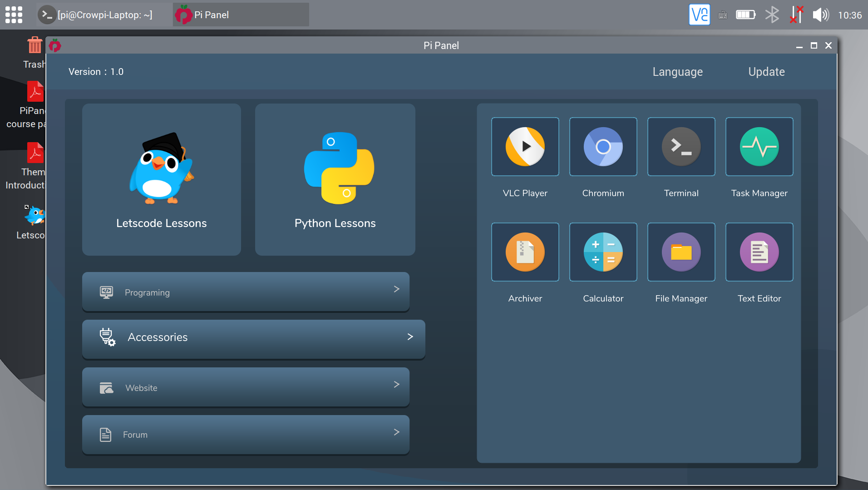Expand the Accessories category arrow
Viewport: 868px width, 490px height.
coord(410,337)
